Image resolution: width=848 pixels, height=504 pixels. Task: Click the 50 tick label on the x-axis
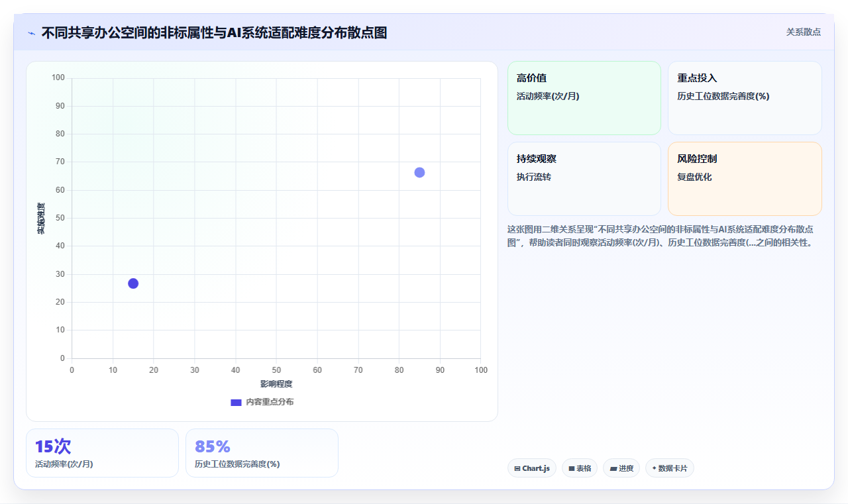point(276,370)
